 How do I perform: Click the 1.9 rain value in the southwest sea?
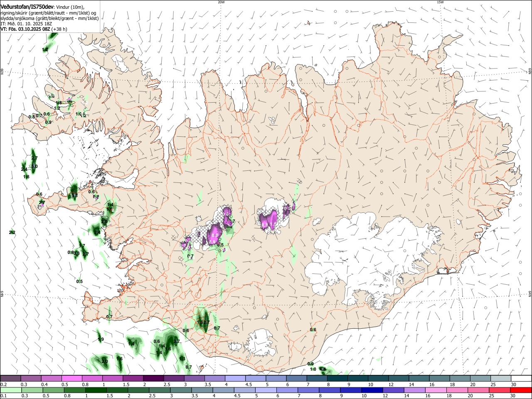click(101, 340)
